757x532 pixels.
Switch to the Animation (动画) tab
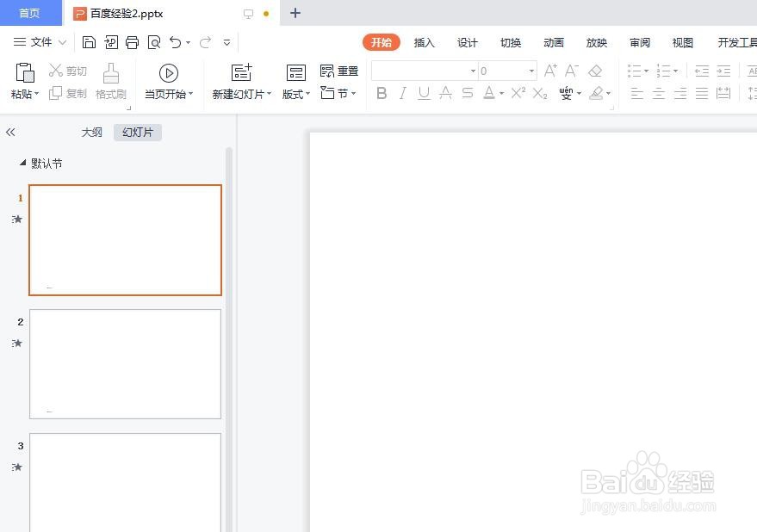coord(554,43)
